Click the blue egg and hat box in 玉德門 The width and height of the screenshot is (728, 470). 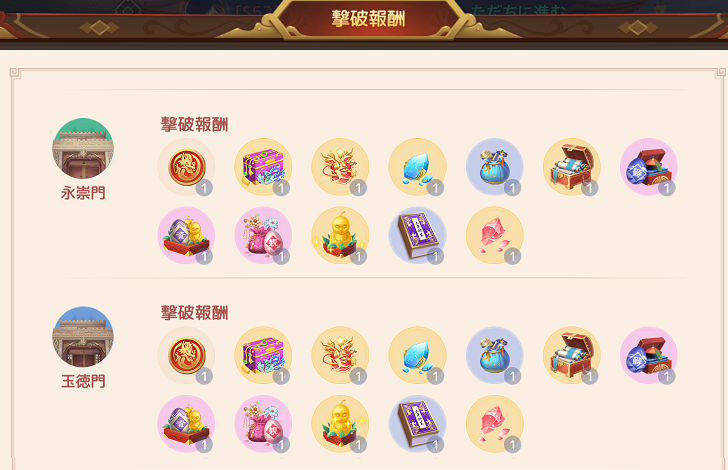point(649,355)
